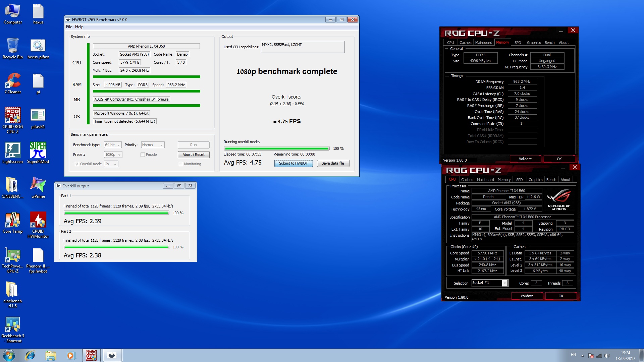Click Validate in lower CPU-Z window

click(527, 296)
